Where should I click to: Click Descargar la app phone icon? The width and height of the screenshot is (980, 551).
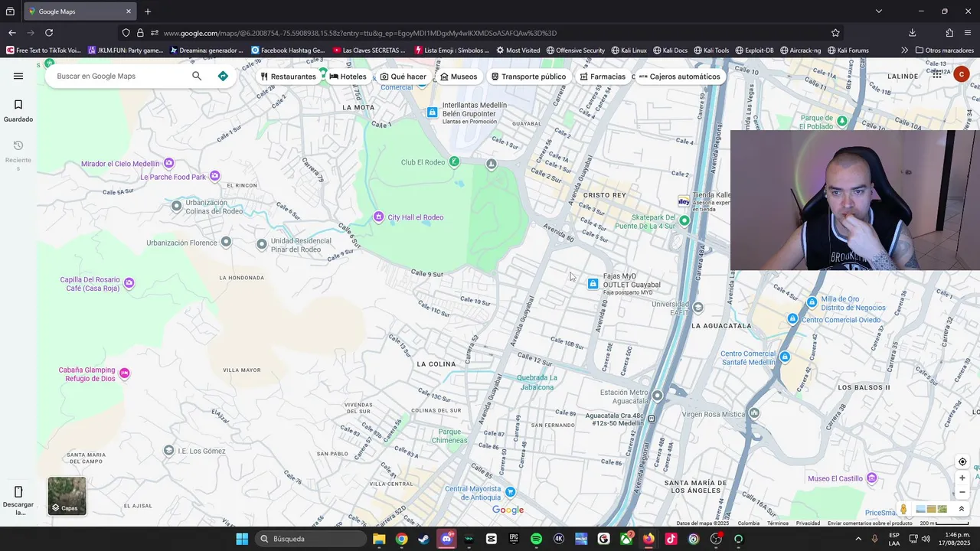pos(18,500)
